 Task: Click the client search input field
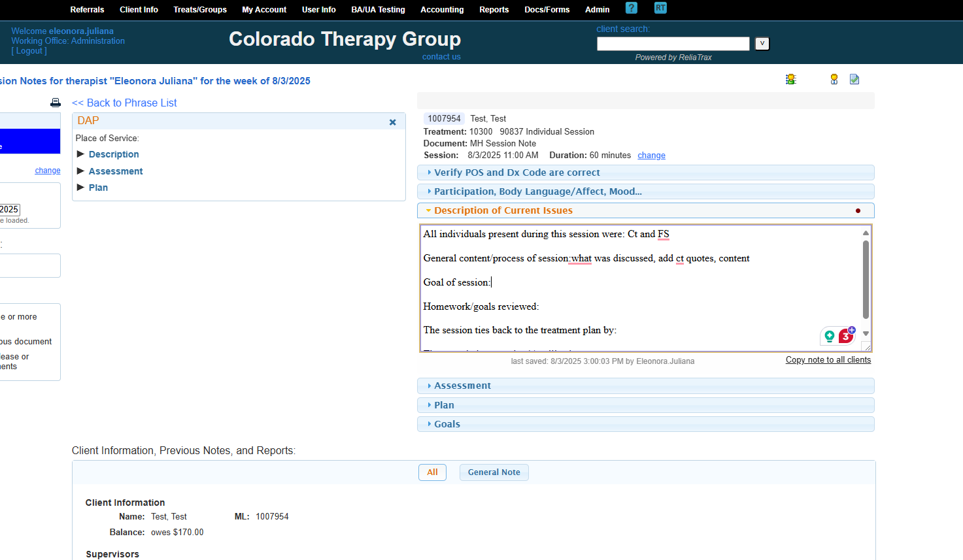[673, 44]
